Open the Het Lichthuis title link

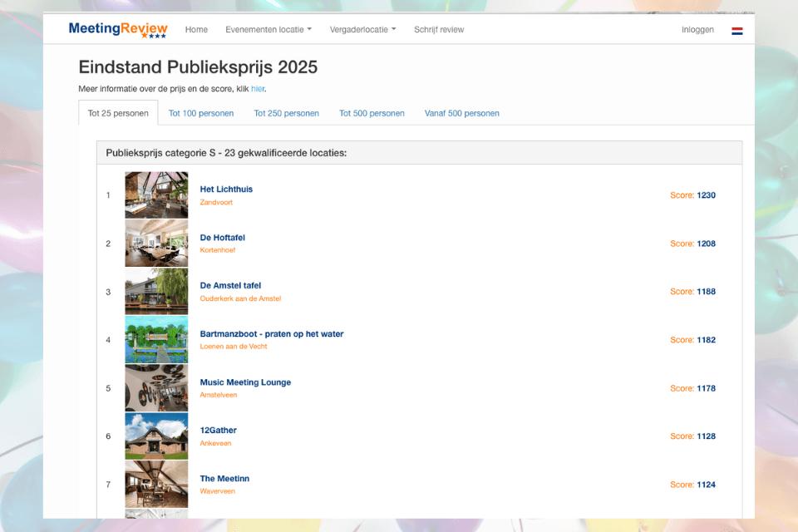point(226,190)
